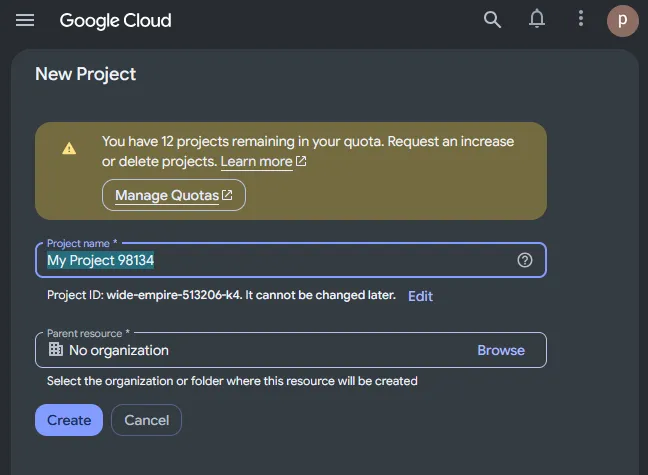The height and width of the screenshot is (475, 648).
Task: Open the notifications bell
Action: pyautogui.click(x=537, y=19)
